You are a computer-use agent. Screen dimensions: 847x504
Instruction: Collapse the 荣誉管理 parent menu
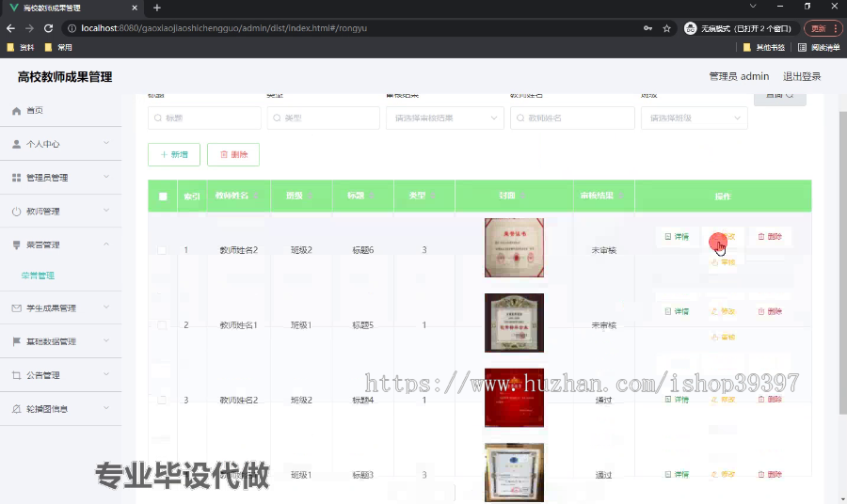click(60, 244)
